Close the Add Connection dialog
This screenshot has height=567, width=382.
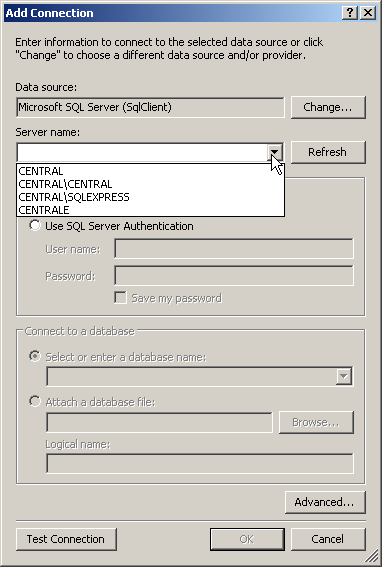point(368,13)
